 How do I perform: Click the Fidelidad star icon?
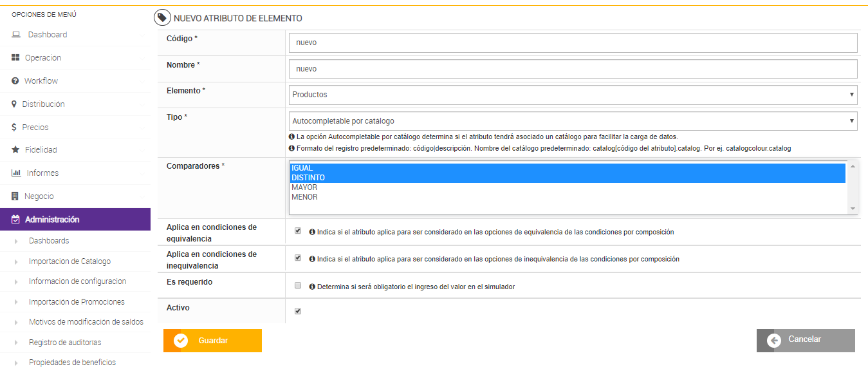point(15,150)
